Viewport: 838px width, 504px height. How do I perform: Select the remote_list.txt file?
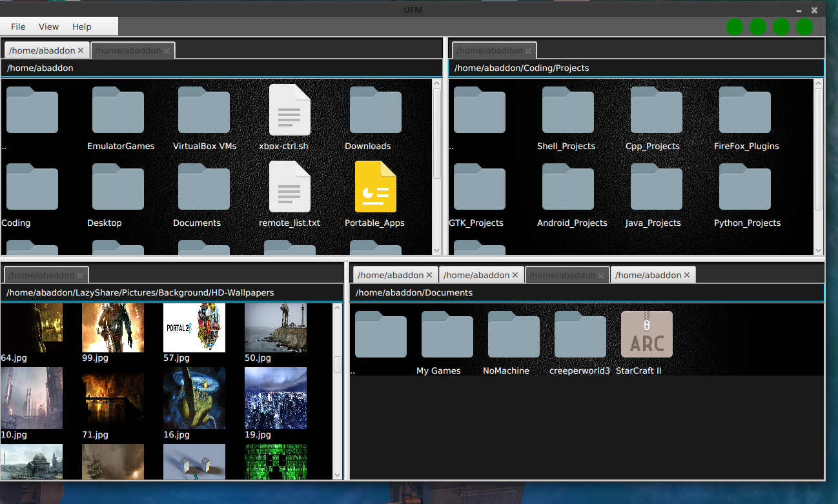click(289, 188)
